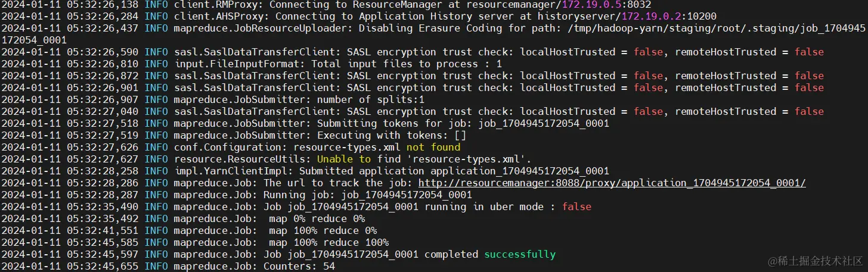Click the "Running job: job_1704945172054_0001" text
868x272 pixels.
(368, 195)
